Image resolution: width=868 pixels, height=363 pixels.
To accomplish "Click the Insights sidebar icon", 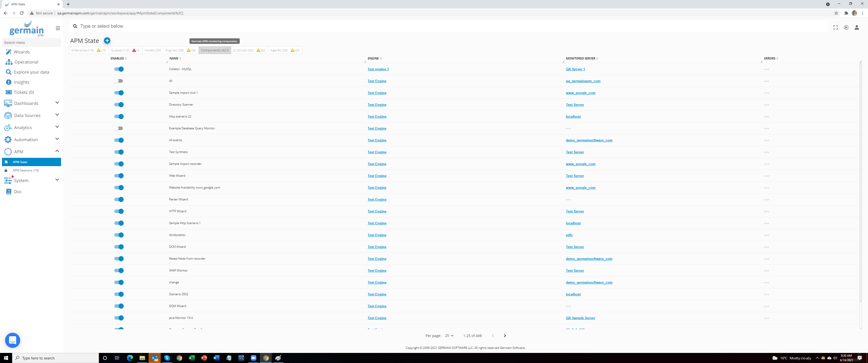I will (x=8, y=82).
